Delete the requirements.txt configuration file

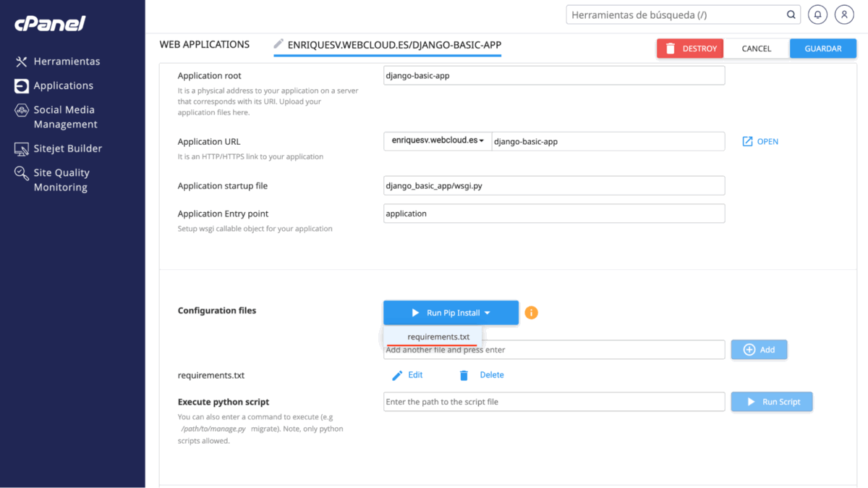[482, 375]
